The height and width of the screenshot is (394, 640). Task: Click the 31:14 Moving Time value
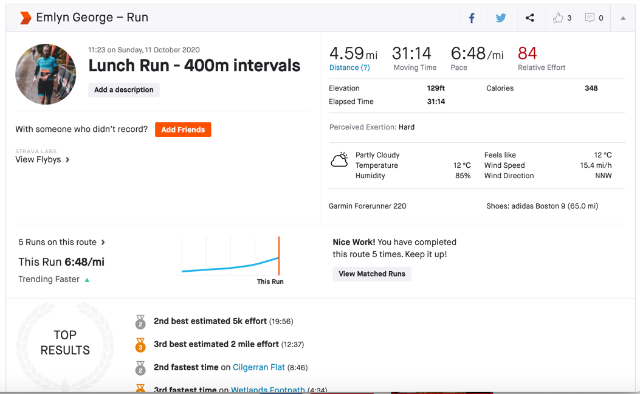pyautogui.click(x=411, y=53)
